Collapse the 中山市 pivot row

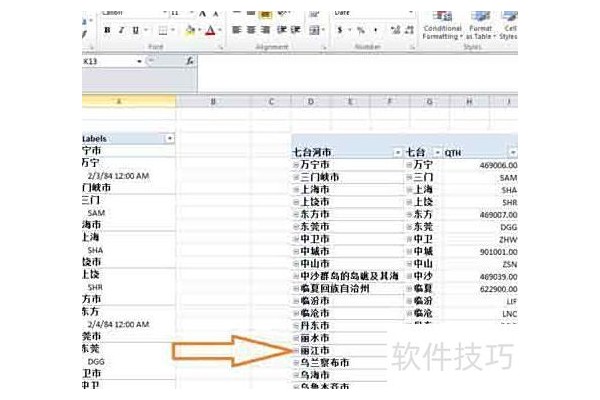[296, 264]
